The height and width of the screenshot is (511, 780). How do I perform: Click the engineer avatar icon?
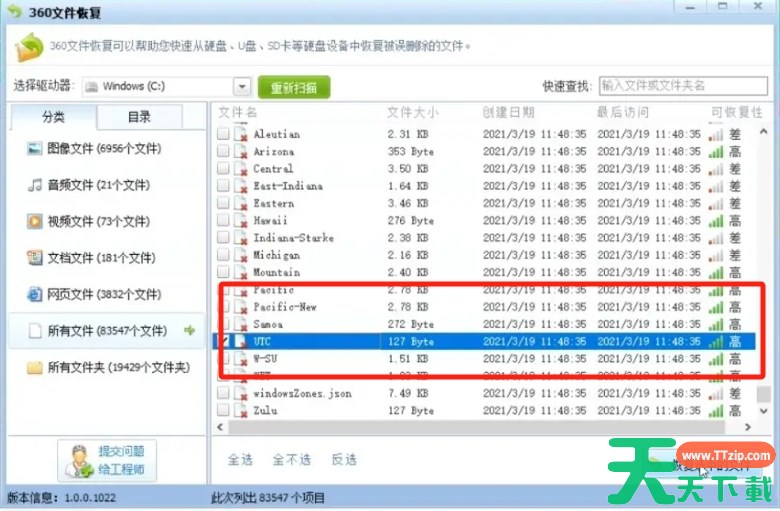point(81,460)
